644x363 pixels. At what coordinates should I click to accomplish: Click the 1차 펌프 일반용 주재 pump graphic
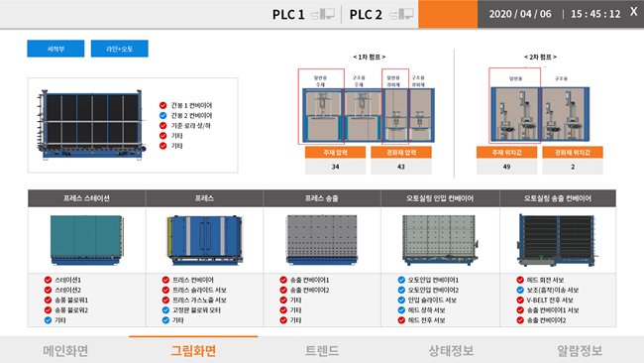click(x=321, y=115)
